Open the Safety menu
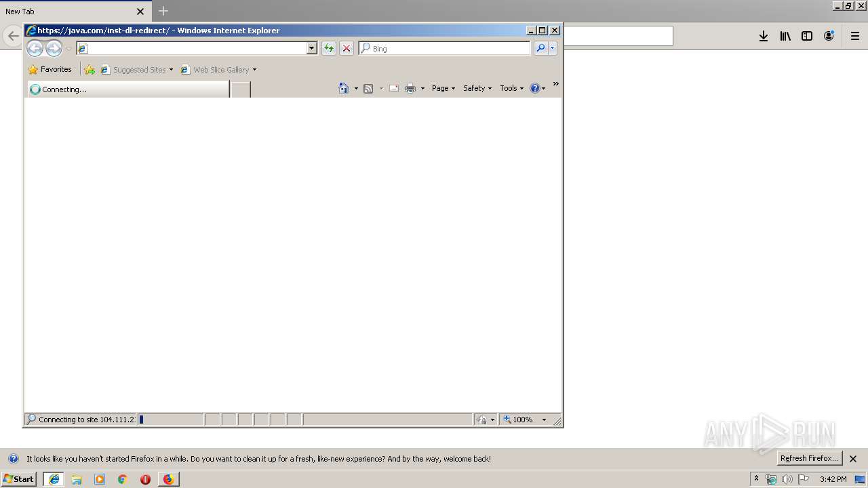This screenshot has height=488, width=868. pyautogui.click(x=477, y=88)
